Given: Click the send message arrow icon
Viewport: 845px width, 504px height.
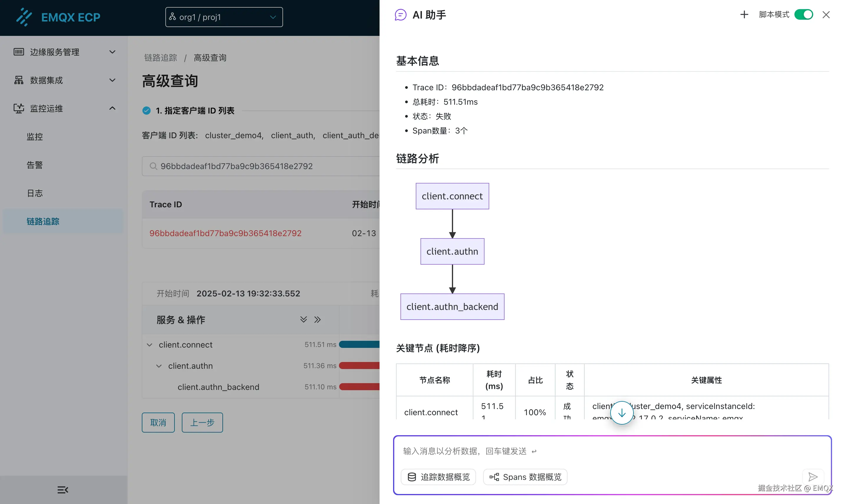Looking at the screenshot, I should pyautogui.click(x=813, y=477).
